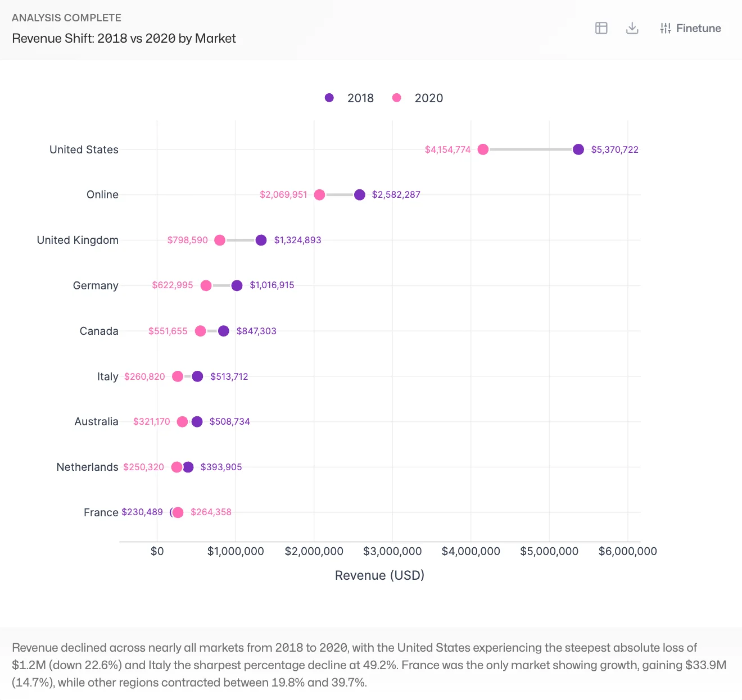
Task: Open the table view icon
Action: tap(601, 28)
